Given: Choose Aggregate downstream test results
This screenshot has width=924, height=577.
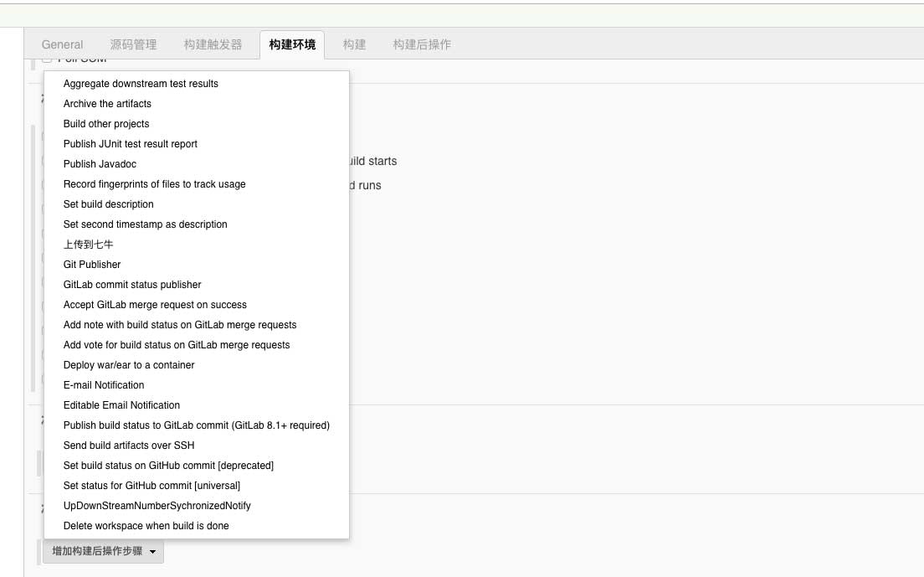Looking at the screenshot, I should (x=141, y=84).
